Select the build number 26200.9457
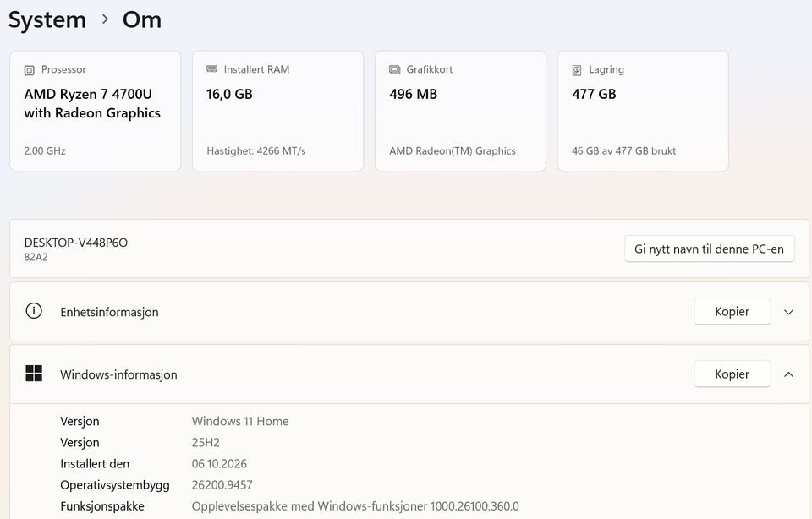 click(222, 485)
